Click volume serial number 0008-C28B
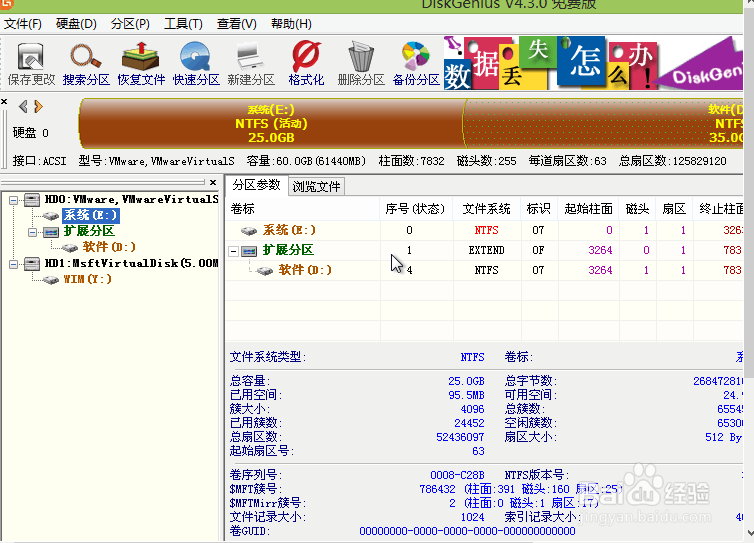754x543 pixels. [x=457, y=475]
